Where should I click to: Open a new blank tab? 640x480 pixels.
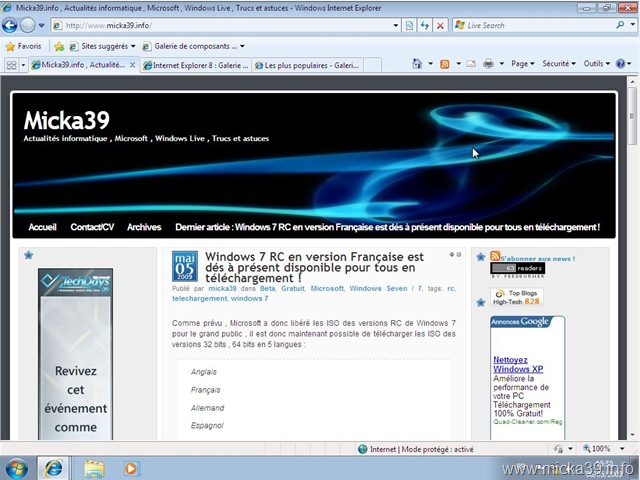point(372,65)
